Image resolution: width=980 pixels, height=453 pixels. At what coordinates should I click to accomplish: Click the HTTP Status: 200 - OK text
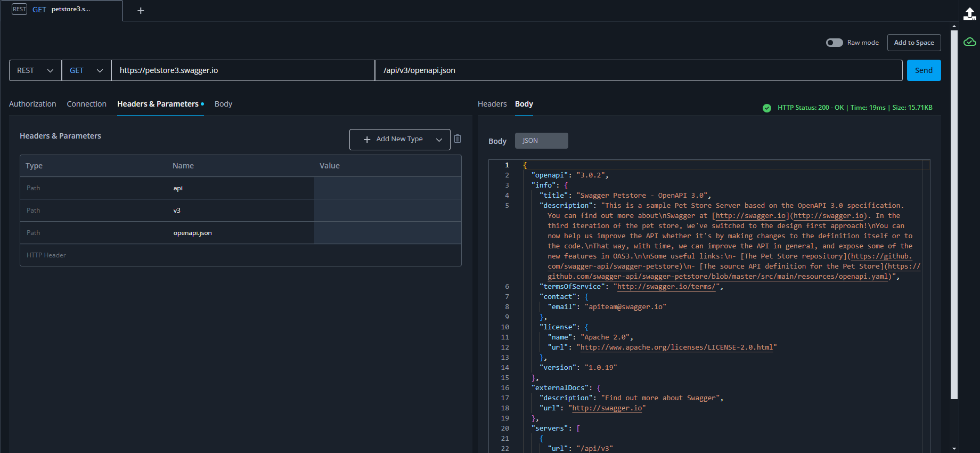point(811,108)
